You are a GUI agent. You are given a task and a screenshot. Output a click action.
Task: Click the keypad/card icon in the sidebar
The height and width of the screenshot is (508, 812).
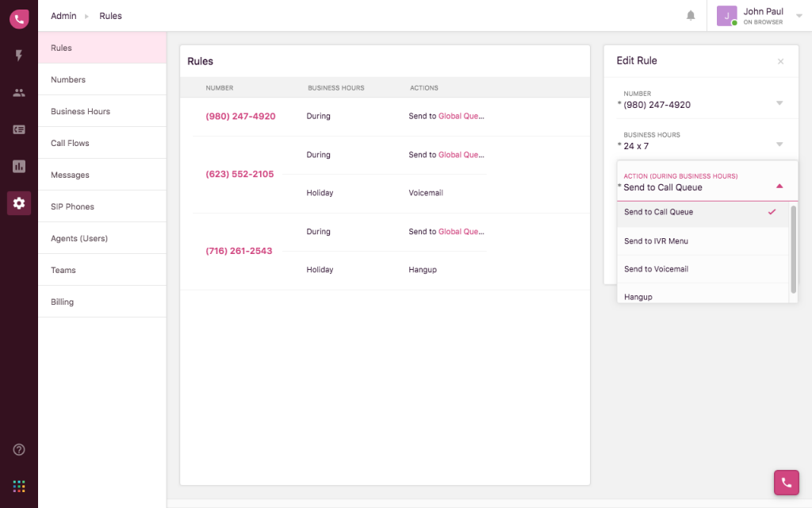18,129
